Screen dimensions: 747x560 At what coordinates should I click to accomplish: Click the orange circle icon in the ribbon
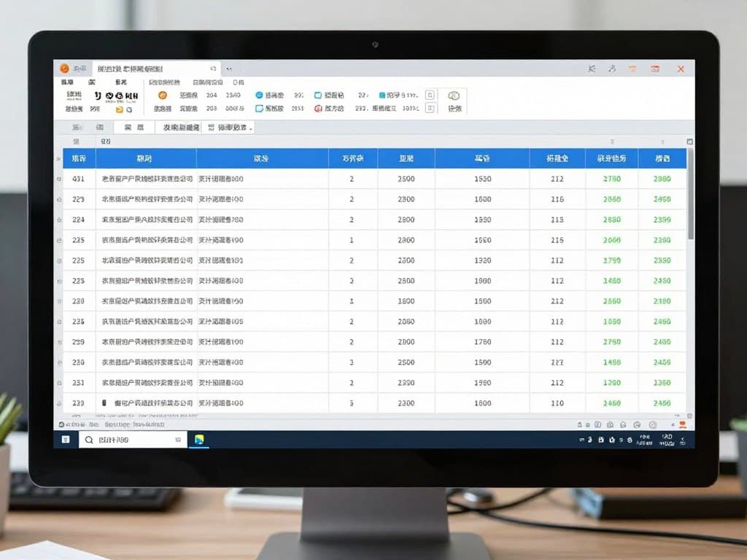[163, 96]
